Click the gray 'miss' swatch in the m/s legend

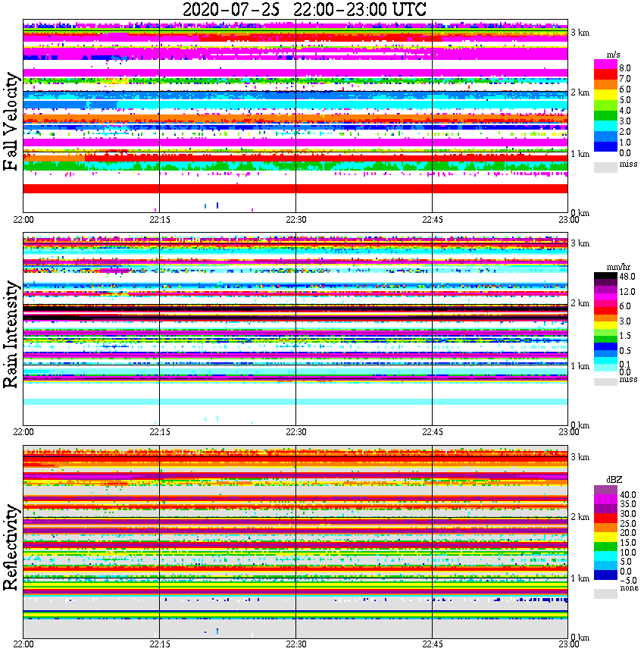(x=605, y=168)
